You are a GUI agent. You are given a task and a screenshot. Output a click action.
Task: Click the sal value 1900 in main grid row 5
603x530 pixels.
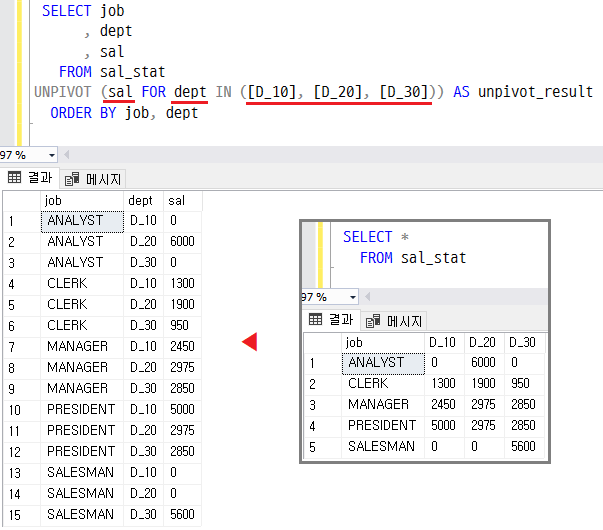tap(182, 305)
